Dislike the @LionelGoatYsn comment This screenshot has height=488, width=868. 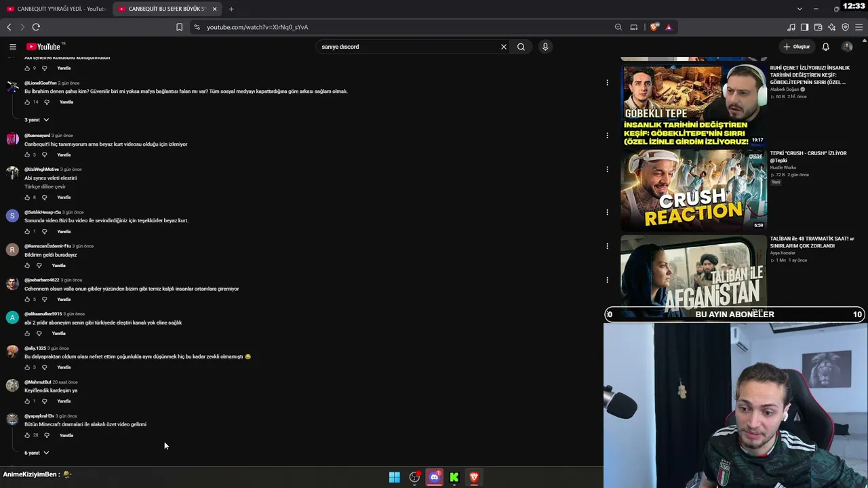tap(46, 102)
